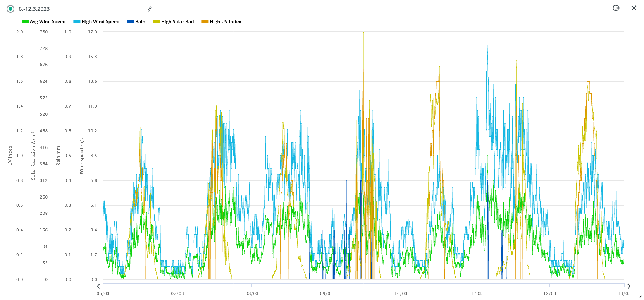Open chart settings with the gear icon
The height and width of the screenshot is (300, 644).
[616, 8]
